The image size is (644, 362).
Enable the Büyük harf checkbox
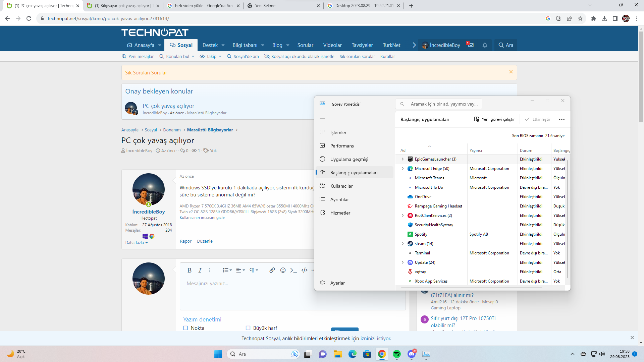248,328
